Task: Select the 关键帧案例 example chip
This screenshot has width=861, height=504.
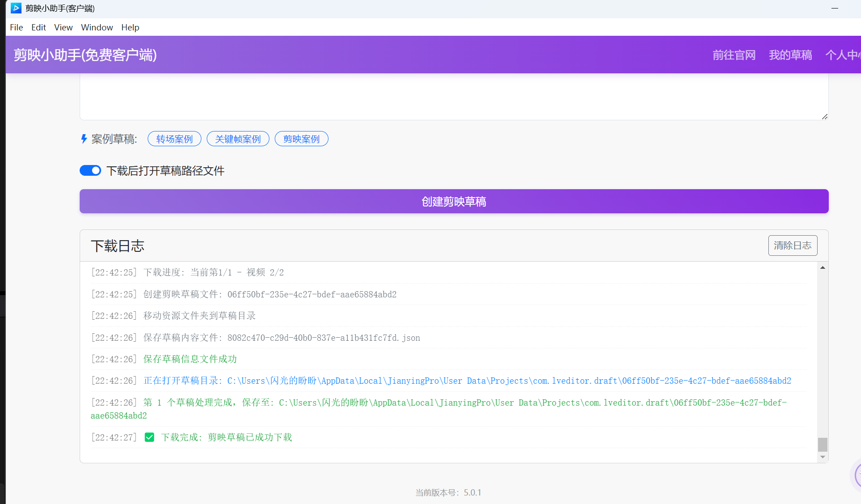Action: (x=238, y=139)
